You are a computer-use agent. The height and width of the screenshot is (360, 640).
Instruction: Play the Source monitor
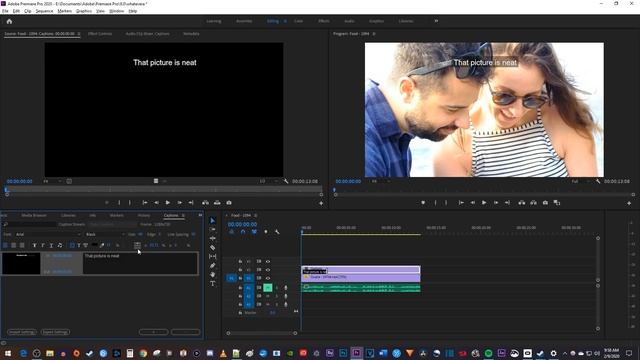click(168, 202)
